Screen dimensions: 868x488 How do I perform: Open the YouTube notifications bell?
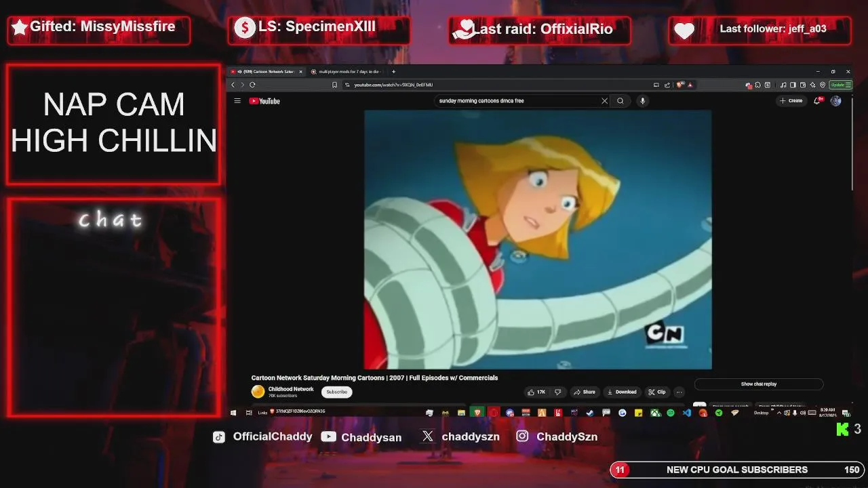coord(818,101)
